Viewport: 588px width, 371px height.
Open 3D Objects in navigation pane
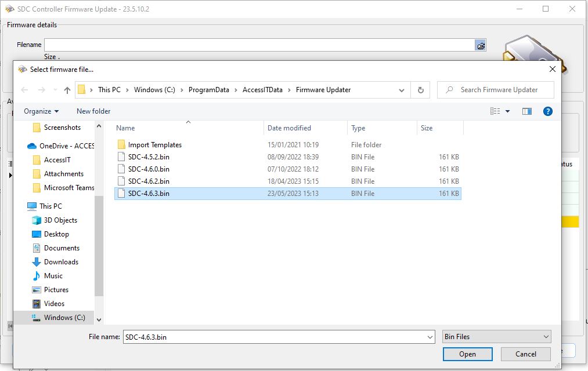tap(60, 220)
